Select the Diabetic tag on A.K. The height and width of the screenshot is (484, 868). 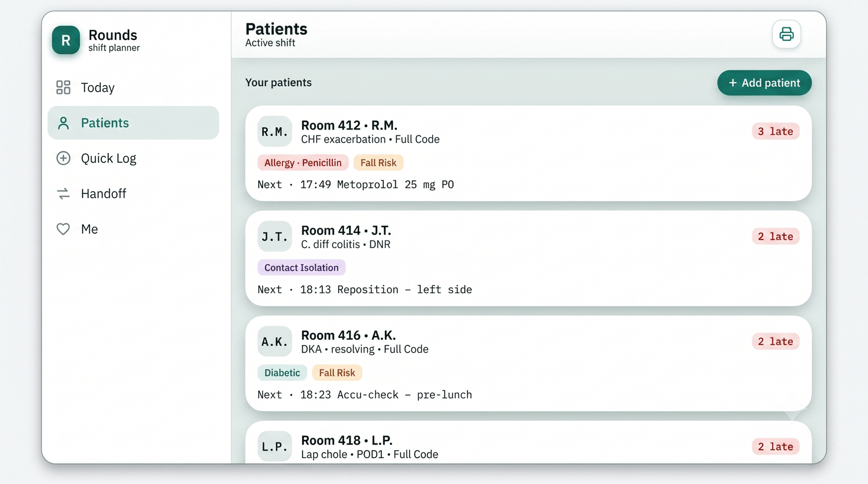click(x=282, y=373)
